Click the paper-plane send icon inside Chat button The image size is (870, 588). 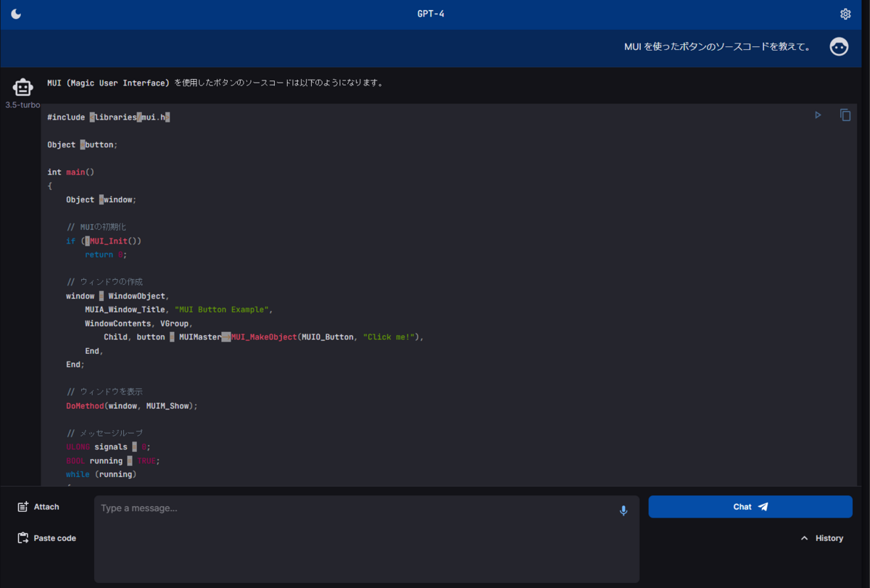(763, 506)
